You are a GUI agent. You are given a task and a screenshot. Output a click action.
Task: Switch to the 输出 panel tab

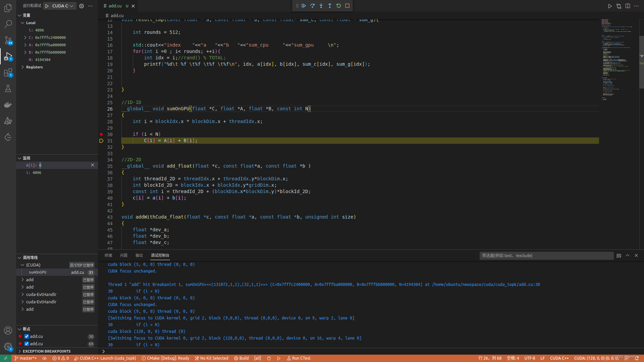pos(139,255)
